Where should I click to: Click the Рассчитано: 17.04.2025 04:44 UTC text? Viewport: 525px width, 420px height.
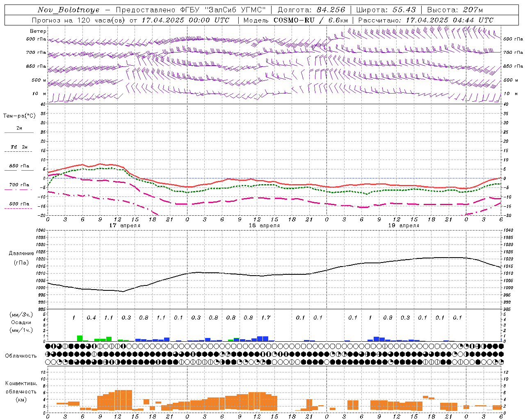[x=426, y=20]
